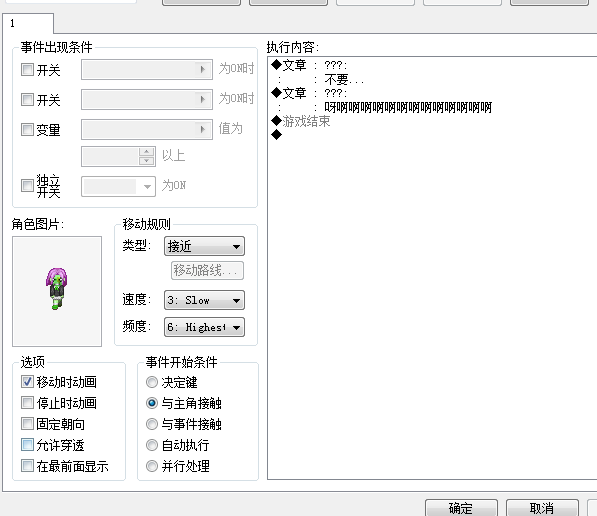Viewport: 597px width, 516px height.
Task: Uncheck the 移动时动画 option
Action: (x=27, y=382)
